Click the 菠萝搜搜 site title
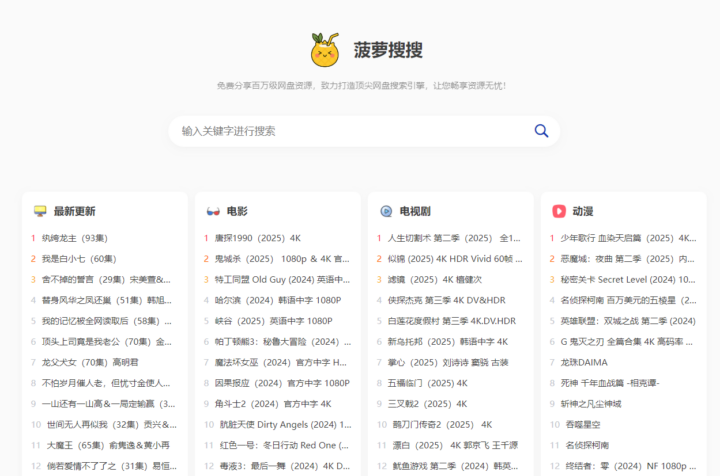Screen dimensions: 720x476 (x=388, y=50)
